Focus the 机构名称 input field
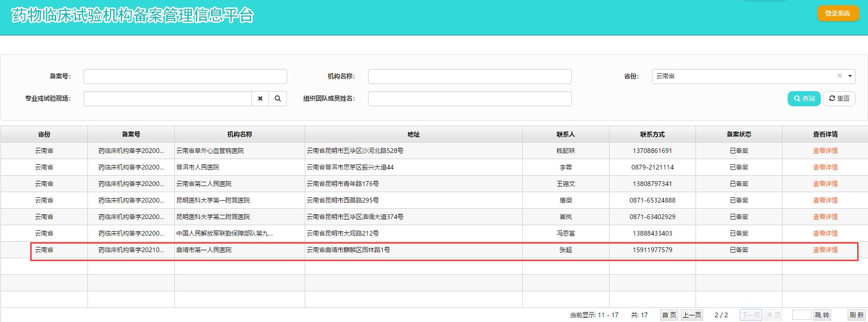 (470, 76)
